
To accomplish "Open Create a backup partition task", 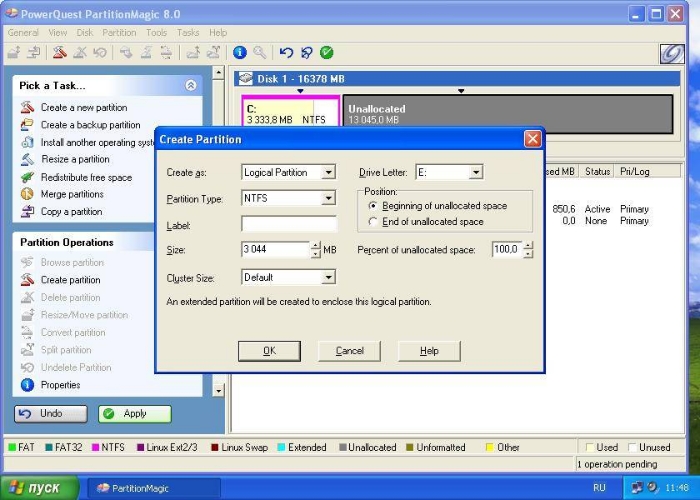I will click(x=90, y=125).
